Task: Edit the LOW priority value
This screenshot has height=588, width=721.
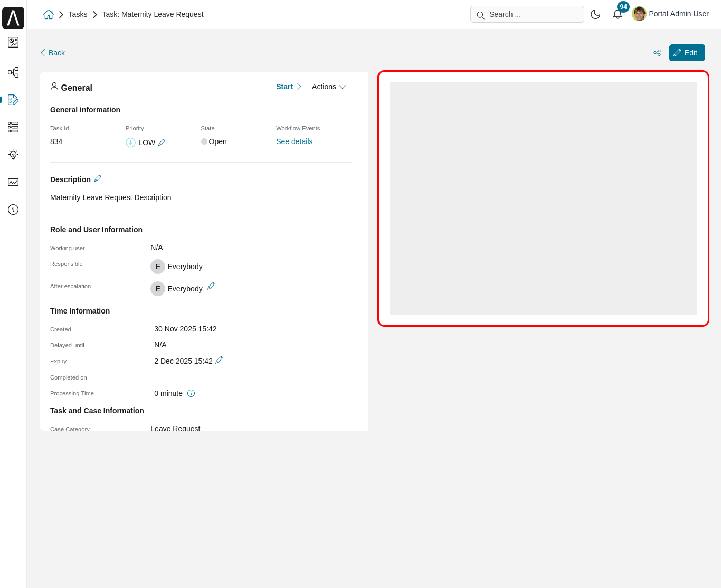Action: pos(163,142)
